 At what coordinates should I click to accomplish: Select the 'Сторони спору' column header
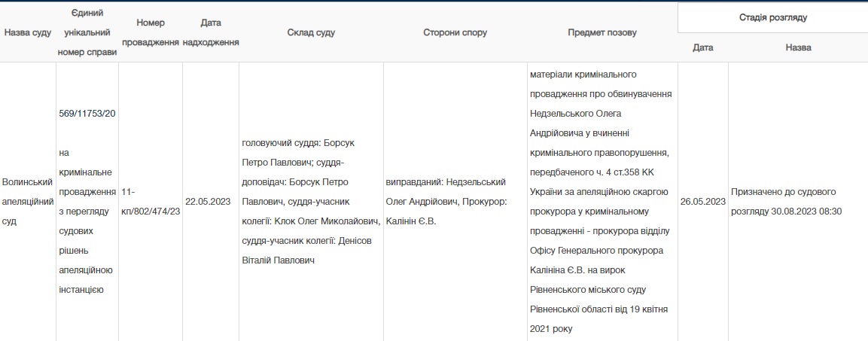click(455, 33)
